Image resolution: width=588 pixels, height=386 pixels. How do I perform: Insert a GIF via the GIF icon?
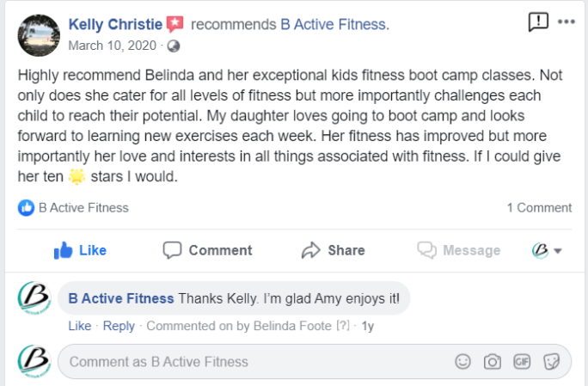[x=522, y=362]
